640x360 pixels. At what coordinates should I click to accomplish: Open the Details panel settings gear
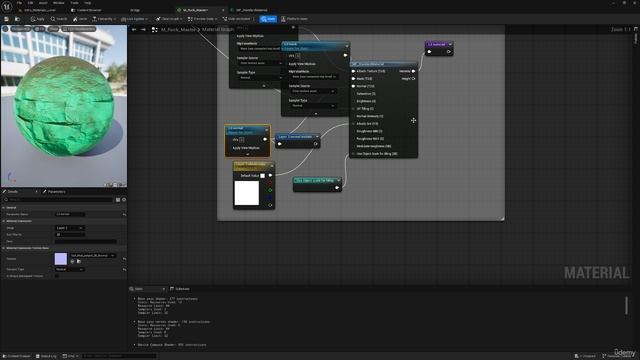(x=124, y=200)
